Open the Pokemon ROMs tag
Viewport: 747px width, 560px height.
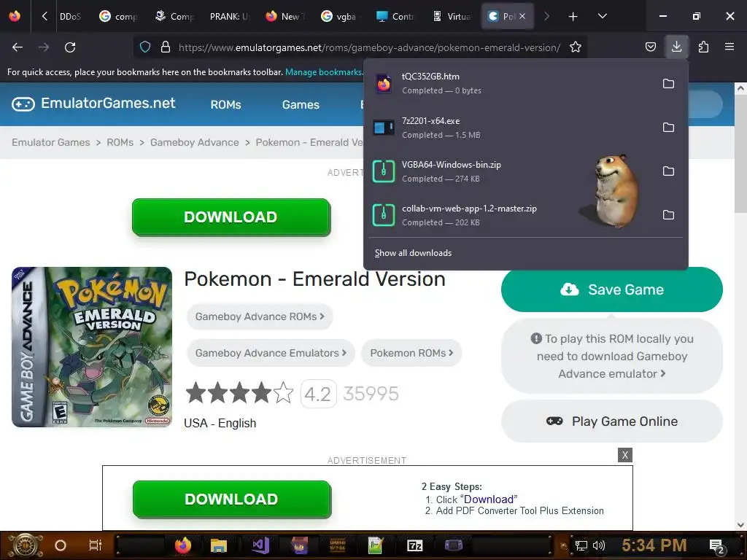(411, 353)
